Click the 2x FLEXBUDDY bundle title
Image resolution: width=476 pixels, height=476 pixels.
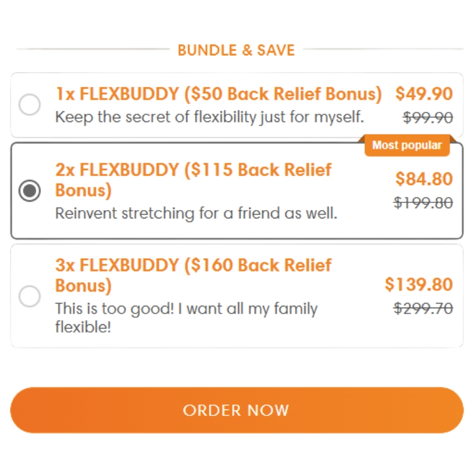tap(193, 180)
